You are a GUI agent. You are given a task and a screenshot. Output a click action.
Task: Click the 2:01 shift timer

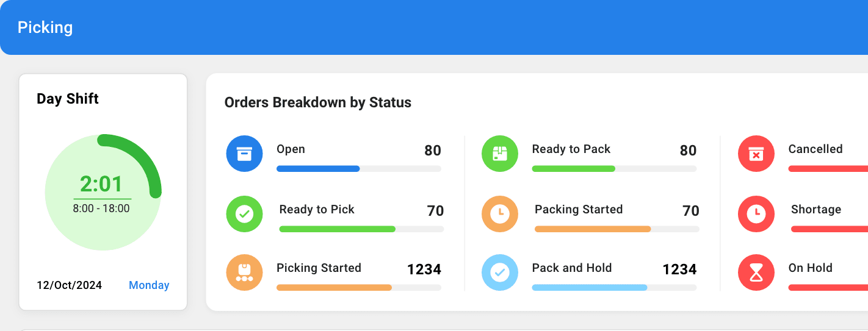101,183
